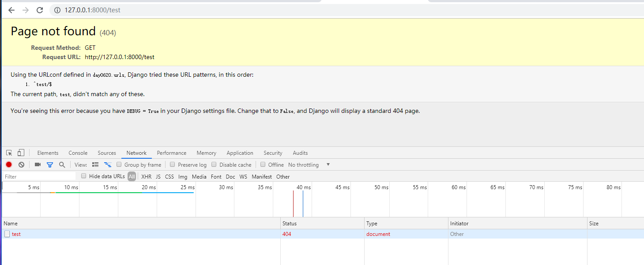Viewport: 644px width, 265px height.
Task: Filter requests by Other type
Action: click(283, 176)
